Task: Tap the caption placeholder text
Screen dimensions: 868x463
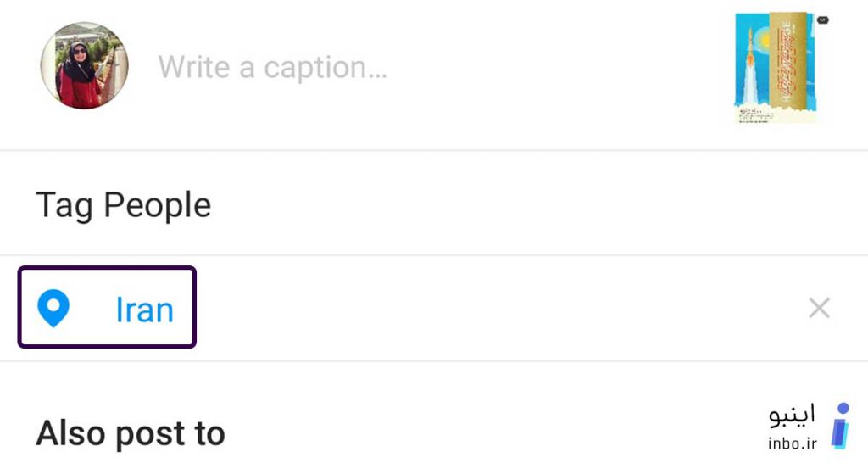Action: (x=273, y=68)
